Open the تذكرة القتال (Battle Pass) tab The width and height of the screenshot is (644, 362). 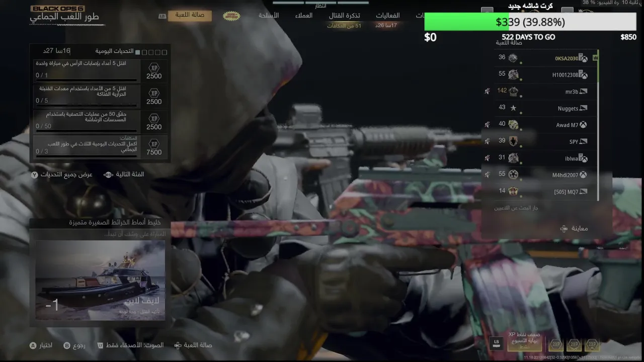pos(344,16)
